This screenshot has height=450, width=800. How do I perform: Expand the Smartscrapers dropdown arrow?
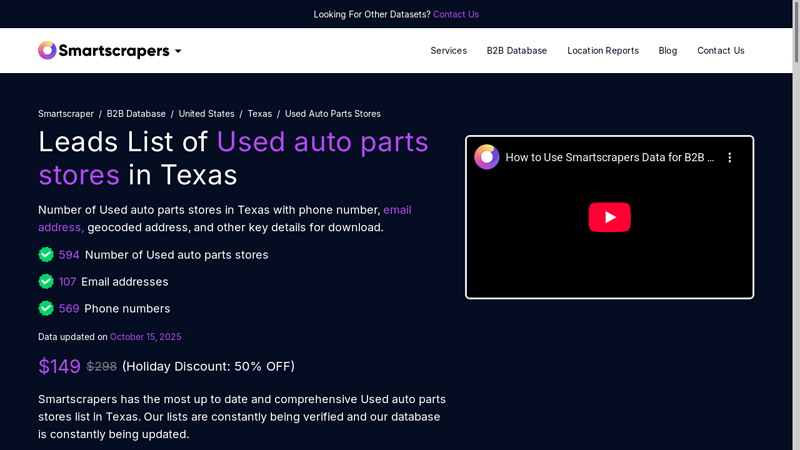pyautogui.click(x=178, y=51)
